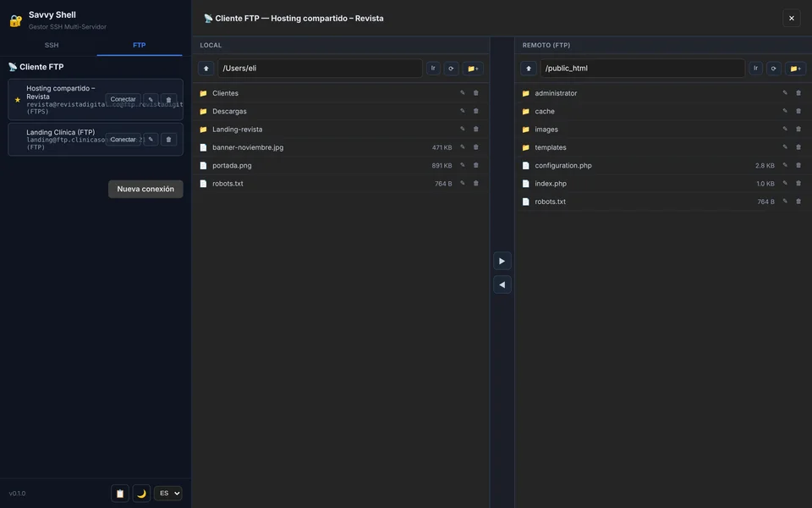812x508 pixels.
Task: Rename remote templates folder
Action: click(x=785, y=147)
